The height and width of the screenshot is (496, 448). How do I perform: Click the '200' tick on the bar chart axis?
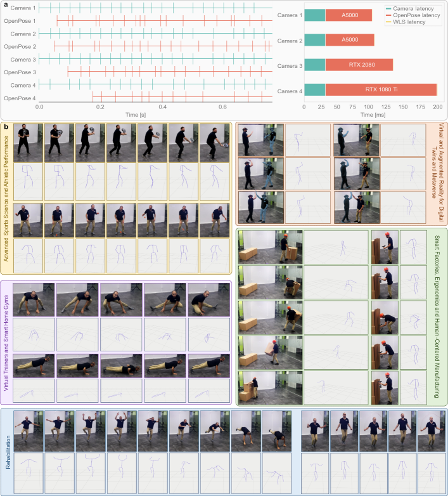(438, 107)
